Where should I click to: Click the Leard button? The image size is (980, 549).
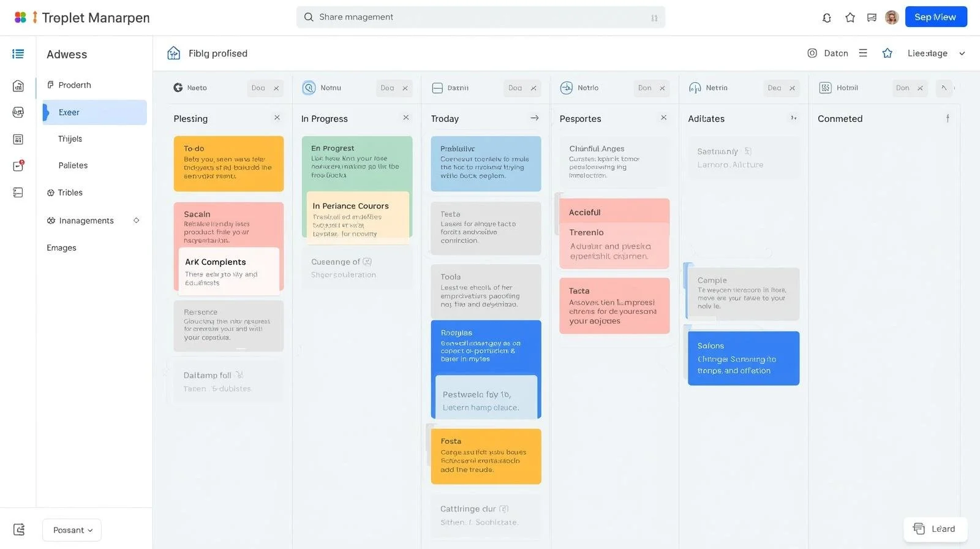point(935,529)
